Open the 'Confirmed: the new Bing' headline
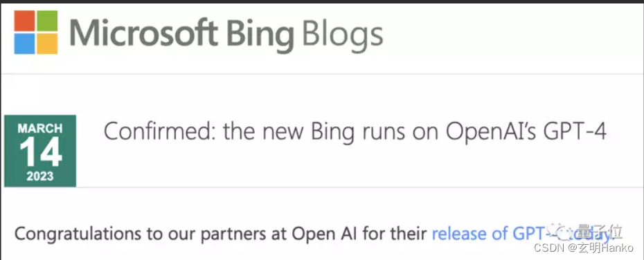The width and height of the screenshot is (644, 260). point(355,132)
